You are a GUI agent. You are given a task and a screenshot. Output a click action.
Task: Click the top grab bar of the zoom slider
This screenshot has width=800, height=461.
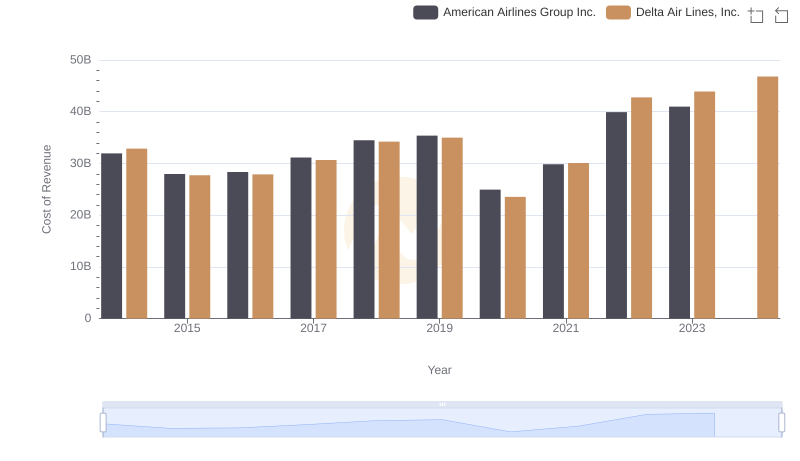(442, 404)
